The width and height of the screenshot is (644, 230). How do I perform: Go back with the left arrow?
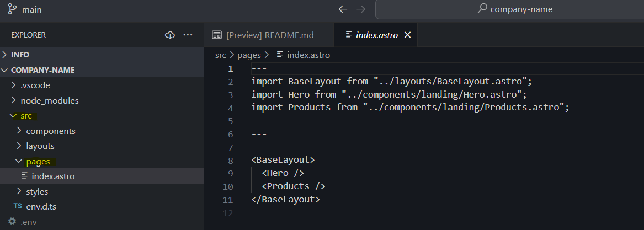tap(343, 9)
